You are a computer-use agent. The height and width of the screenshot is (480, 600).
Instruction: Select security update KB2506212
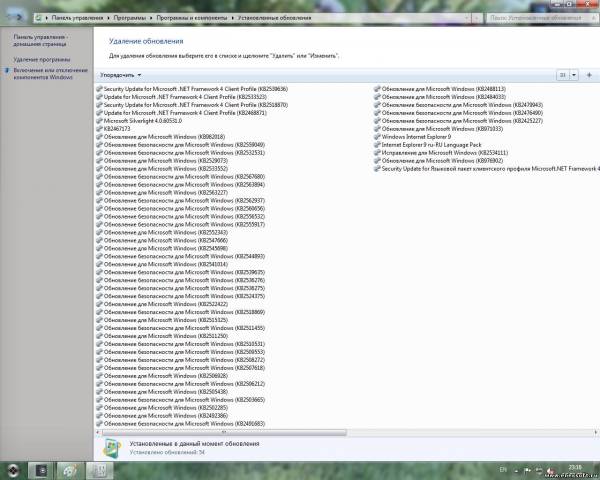pos(181,384)
